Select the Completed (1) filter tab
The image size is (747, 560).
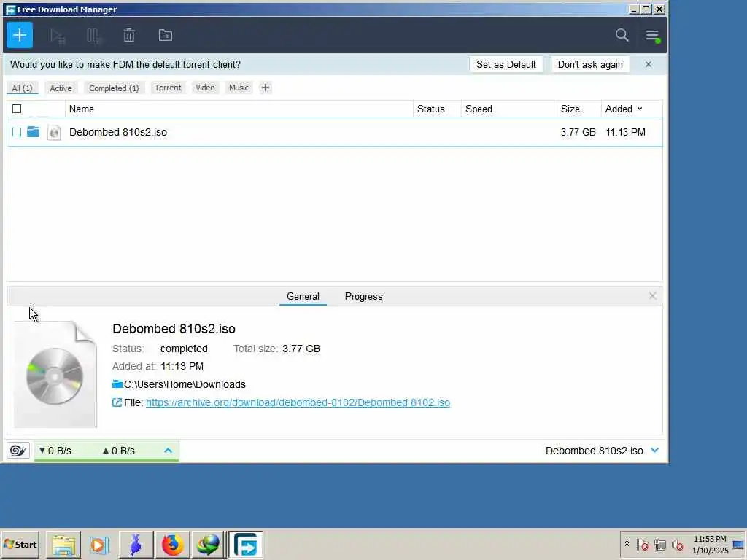[114, 88]
